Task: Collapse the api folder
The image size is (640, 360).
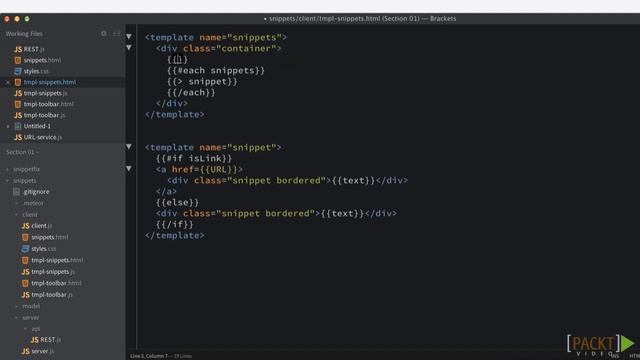Action: pos(25,328)
